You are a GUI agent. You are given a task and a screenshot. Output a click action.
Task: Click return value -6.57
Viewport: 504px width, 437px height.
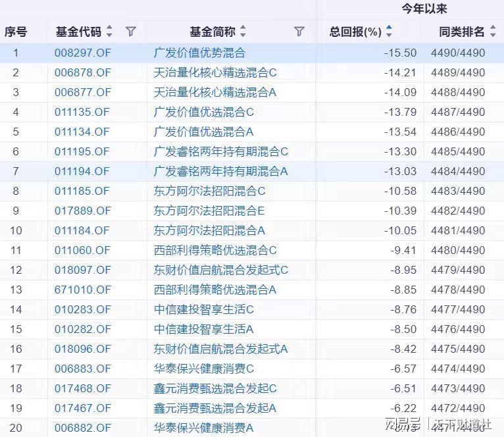[x=403, y=369]
